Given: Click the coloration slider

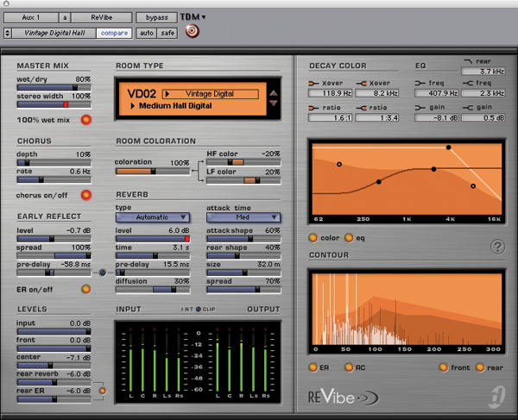Looking at the screenshot, I should pos(153,172).
